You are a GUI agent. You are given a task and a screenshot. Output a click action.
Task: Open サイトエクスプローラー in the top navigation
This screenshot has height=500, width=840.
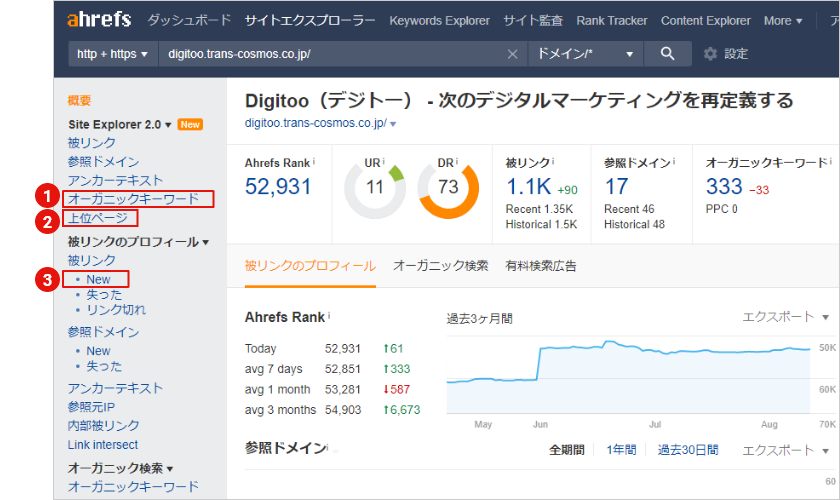tap(310, 21)
